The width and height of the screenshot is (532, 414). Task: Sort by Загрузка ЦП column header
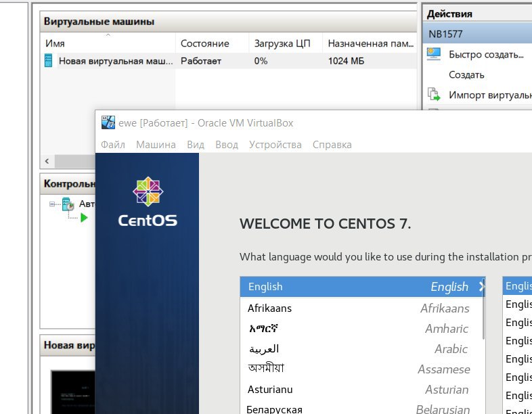pos(286,43)
